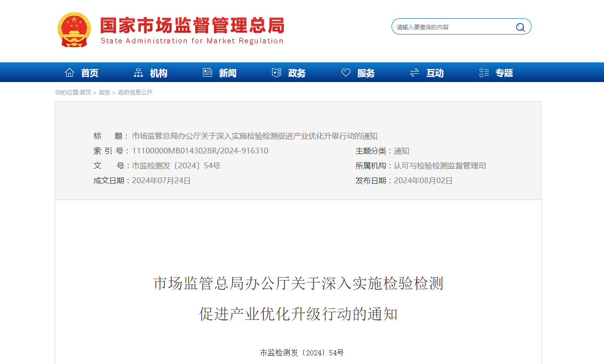
Task: Open the 机构 navigation menu item
Action: [159, 73]
